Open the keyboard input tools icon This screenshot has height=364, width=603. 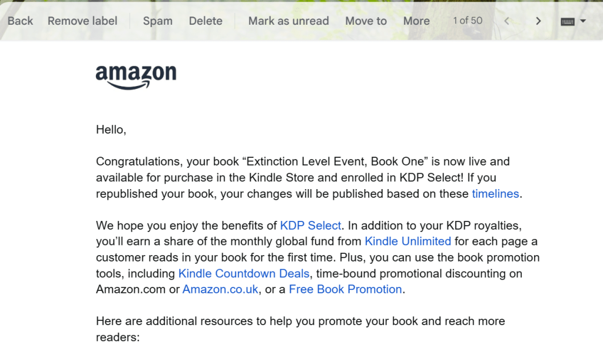coord(567,21)
